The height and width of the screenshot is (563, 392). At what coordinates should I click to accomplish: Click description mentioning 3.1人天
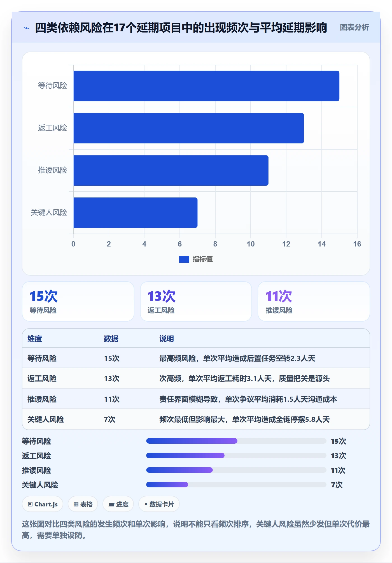point(244,378)
